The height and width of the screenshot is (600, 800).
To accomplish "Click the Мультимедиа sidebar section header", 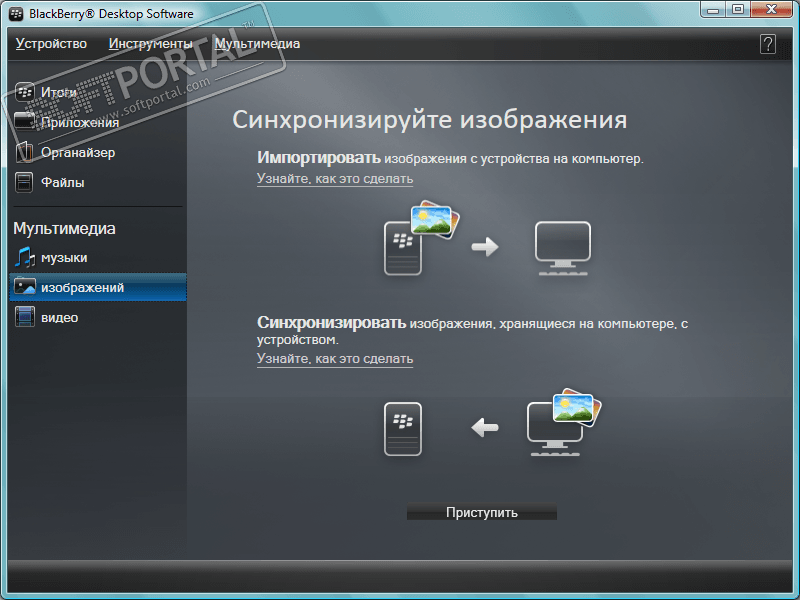I will point(64,228).
